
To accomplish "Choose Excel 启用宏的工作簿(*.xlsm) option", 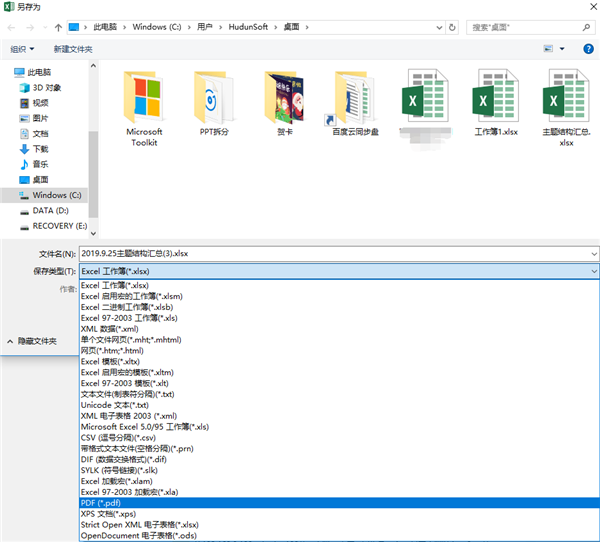I will [339, 296].
